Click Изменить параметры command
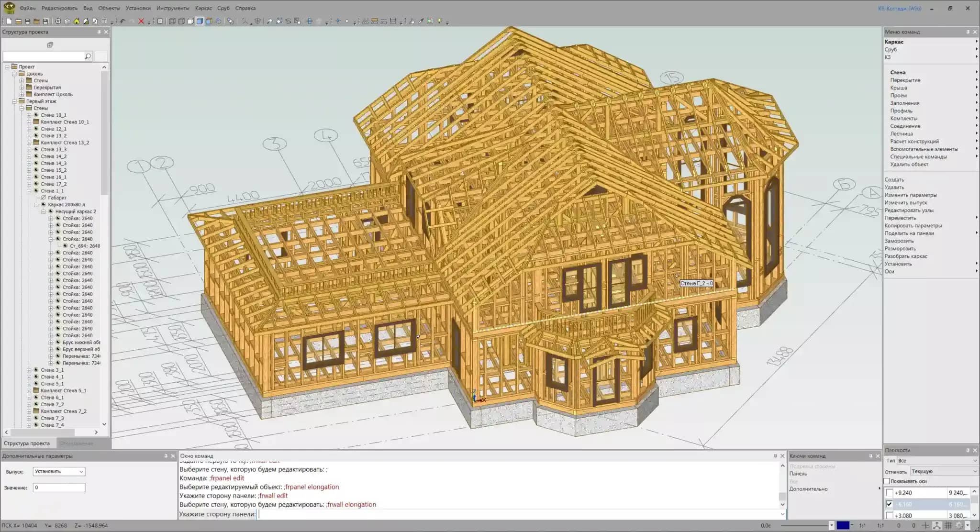 pyautogui.click(x=910, y=195)
